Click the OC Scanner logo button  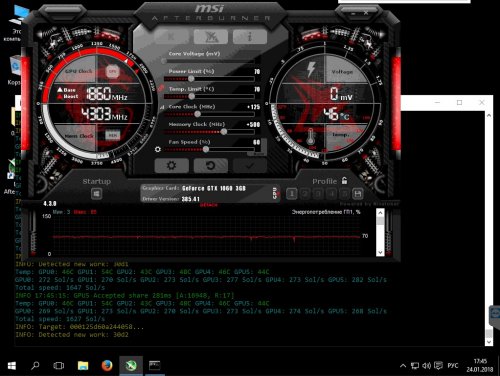click(210, 36)
